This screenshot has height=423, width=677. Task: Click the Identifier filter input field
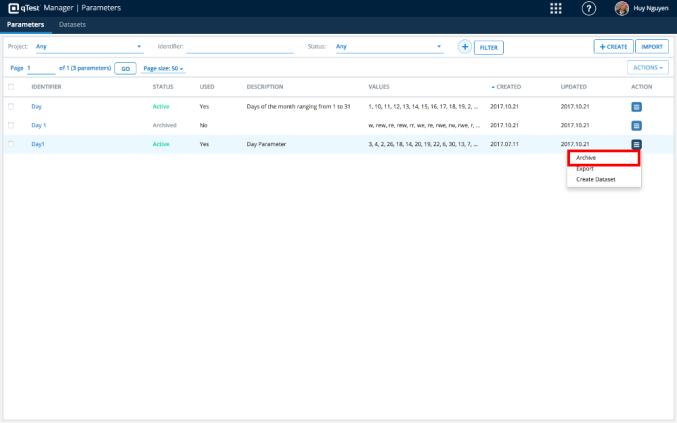tap(238, 46)
